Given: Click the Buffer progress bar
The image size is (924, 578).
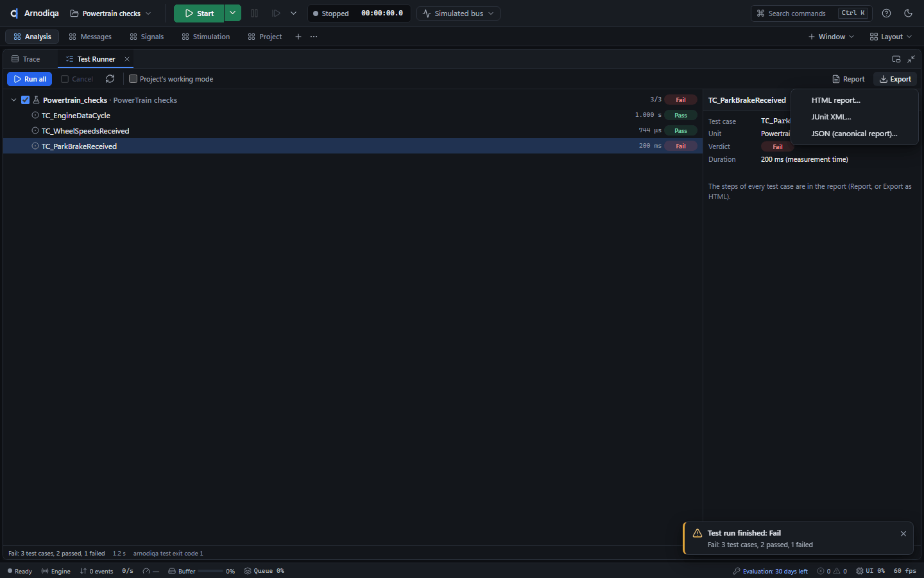Looking at the screenshot, I should (x=210, y=571).
